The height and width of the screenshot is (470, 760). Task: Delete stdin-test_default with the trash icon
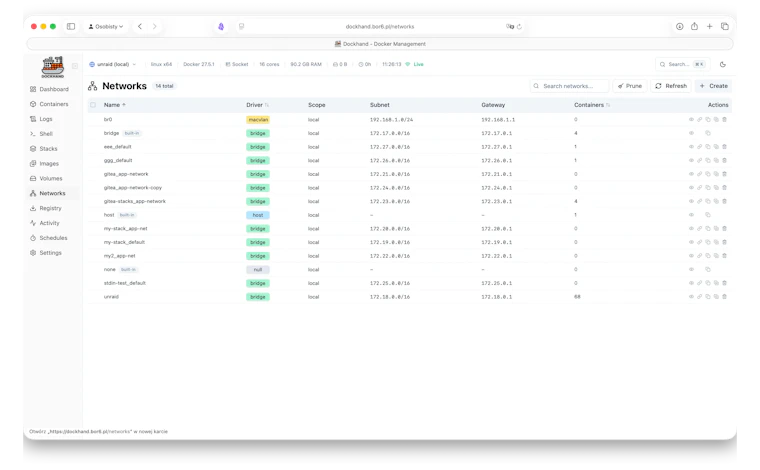tap(725, 283)
